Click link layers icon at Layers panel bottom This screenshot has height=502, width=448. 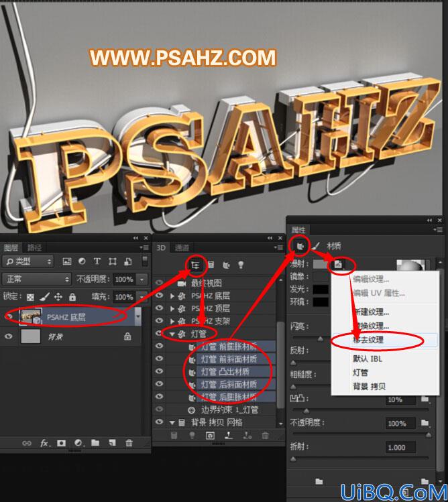click(x=27, y=443)
